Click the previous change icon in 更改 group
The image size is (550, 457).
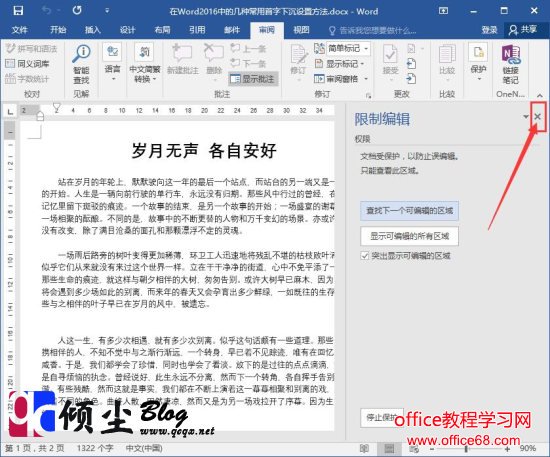(x=411, y=64)
